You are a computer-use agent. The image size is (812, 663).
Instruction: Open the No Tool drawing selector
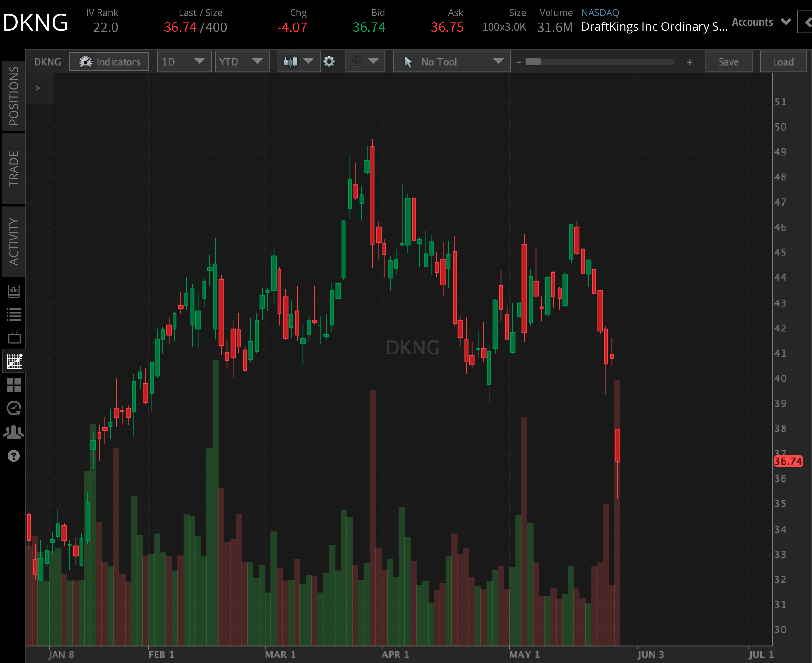tap(452, 61)
